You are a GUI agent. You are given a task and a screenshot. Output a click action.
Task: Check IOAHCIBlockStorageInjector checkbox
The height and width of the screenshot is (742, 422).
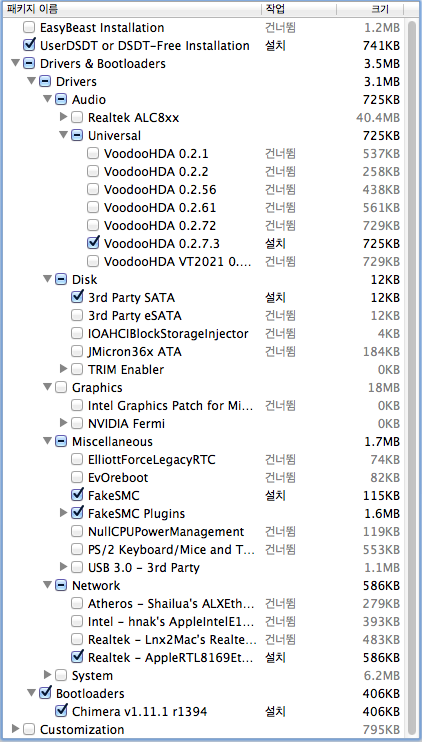pyautogui.click(x=77, y=333)
